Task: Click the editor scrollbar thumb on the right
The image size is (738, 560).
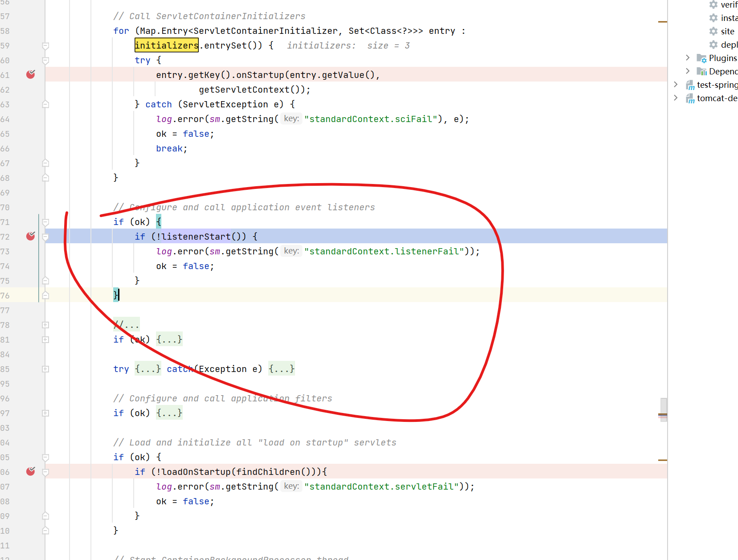Action: 664,409
